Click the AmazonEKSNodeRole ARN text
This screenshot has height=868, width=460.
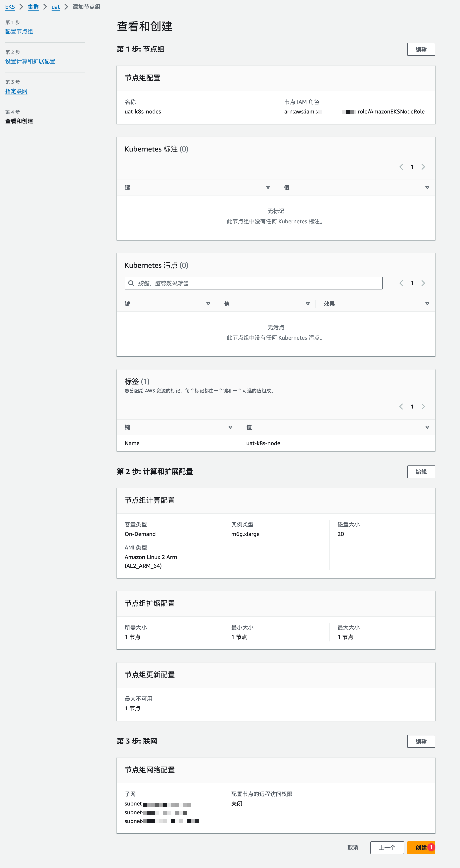click(354, 111)
